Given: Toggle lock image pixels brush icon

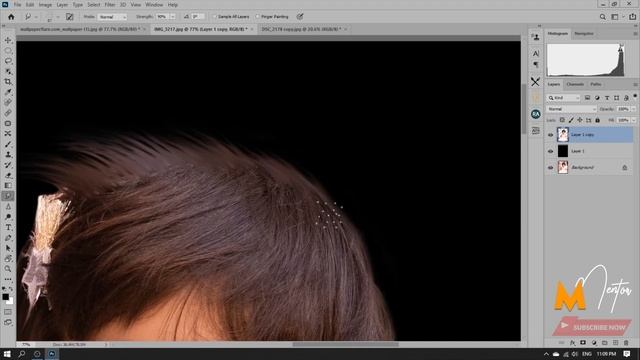Looking at the screenshot, I should click(571, 120).
